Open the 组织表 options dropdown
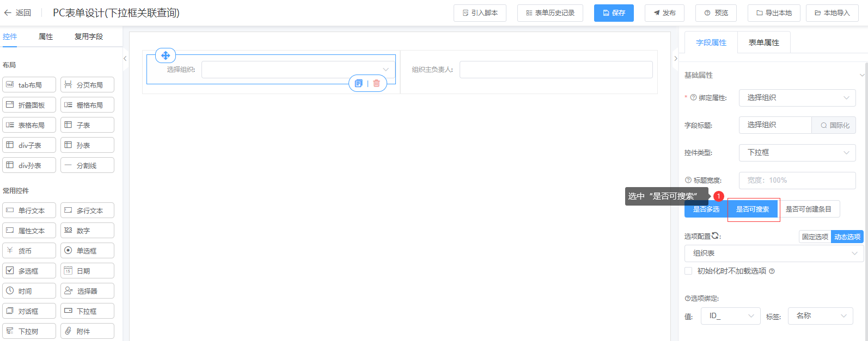The width and height of the screenshot is (868, 341). point(774,253)
